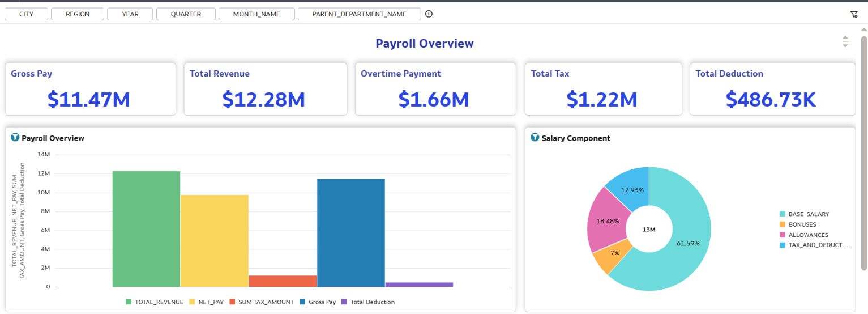This screenshot has height=314, width=868.
Task: Open the CITY filter dropdown
Action: tap(26, 14)
